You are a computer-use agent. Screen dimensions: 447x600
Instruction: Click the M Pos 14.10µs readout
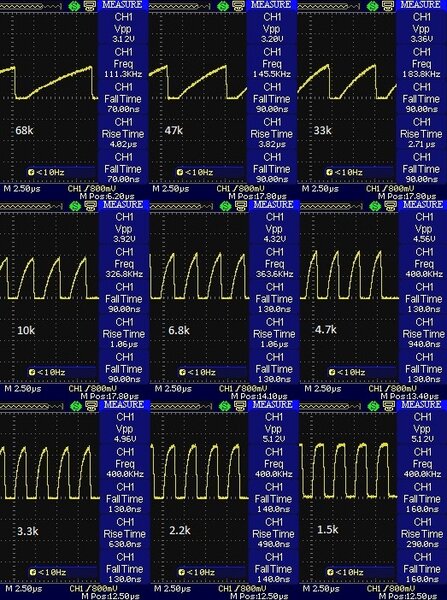click(x=258, y=397)
